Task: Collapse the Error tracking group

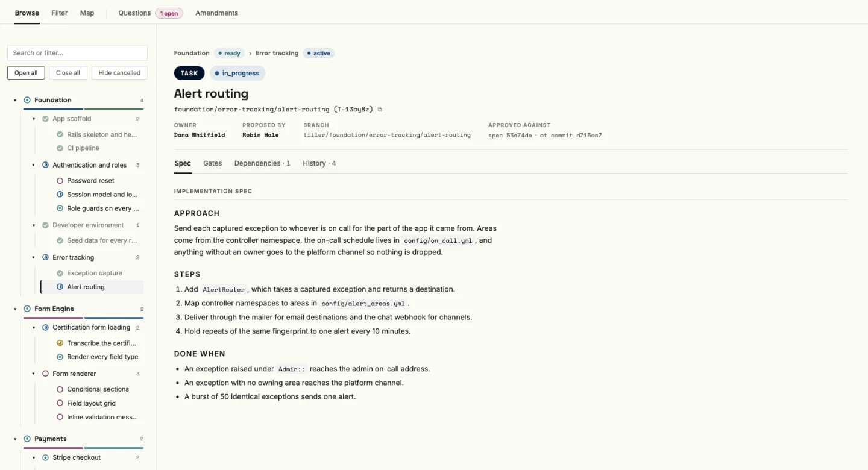Action: pyautogui.click(x=34, y=257)
